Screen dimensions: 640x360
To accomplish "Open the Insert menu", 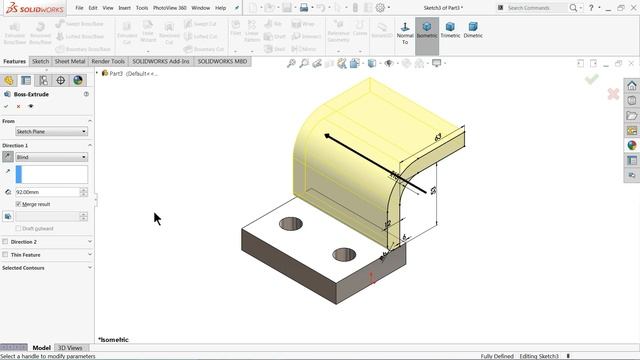I will pyautogui.click(x=124, y=8).
